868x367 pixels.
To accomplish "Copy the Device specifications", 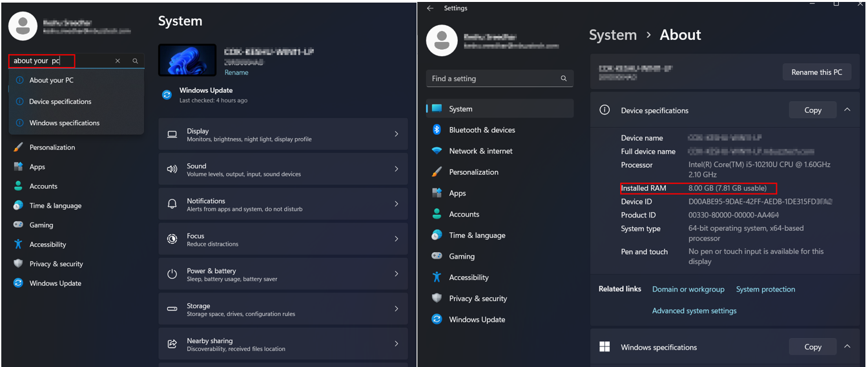I will pyautogui.click(x=812, y=110).
